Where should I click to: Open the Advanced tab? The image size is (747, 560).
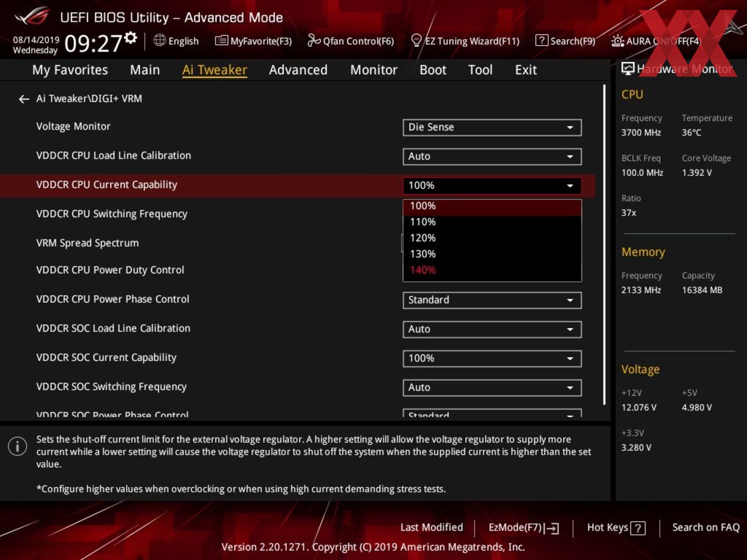click(298, 70)
